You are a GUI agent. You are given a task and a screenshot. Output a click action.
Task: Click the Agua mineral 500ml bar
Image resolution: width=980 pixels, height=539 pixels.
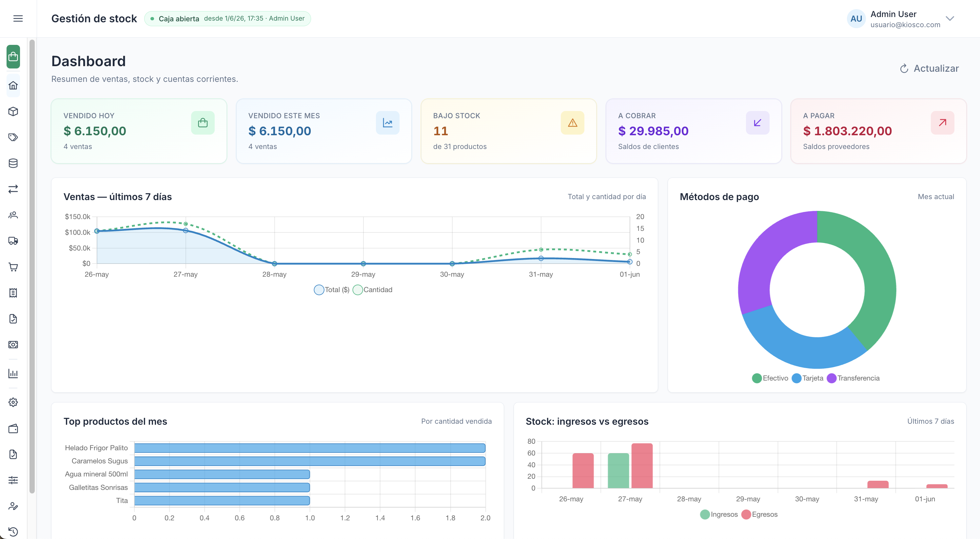222,474
